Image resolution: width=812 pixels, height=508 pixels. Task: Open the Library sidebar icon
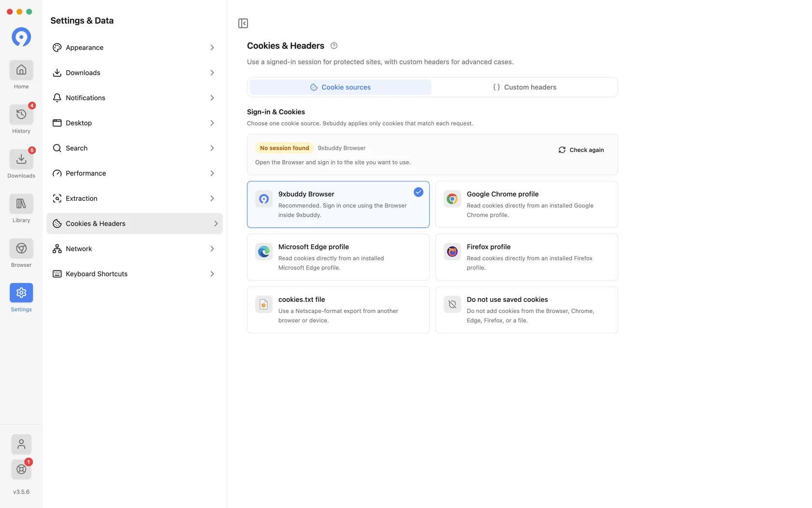pos(21,204)
